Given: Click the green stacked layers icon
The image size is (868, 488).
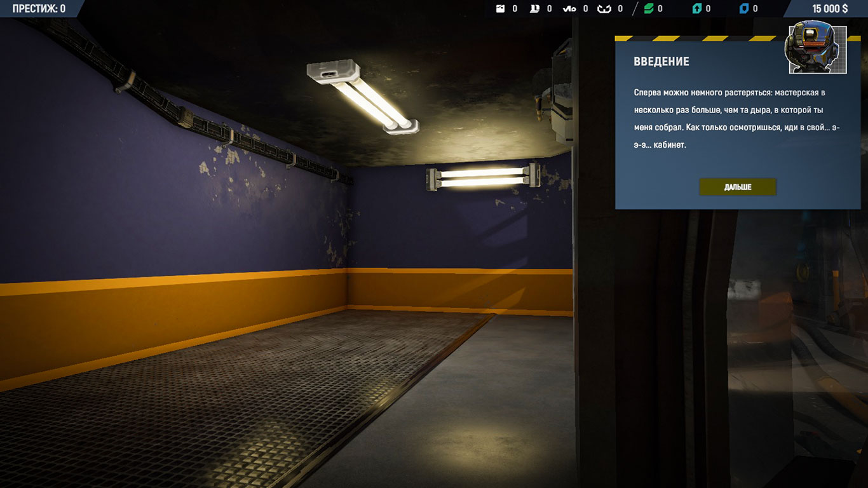Looking at the screenshot, I should click(x=648, y=9).
